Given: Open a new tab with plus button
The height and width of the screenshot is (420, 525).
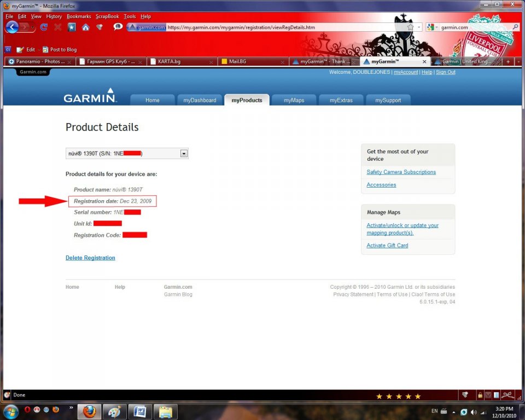Looking at the screenshot, I should (x=508, y=62).
